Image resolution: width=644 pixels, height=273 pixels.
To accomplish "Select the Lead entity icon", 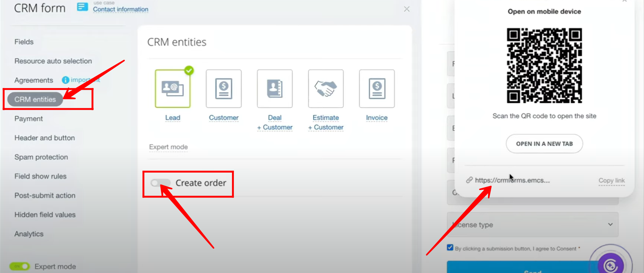I will [x=173, y=89].
